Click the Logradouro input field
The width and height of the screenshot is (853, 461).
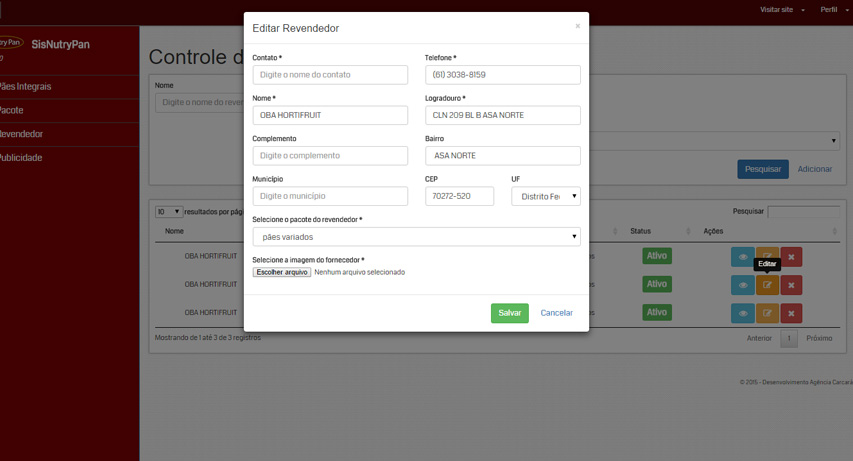tap(503, 115)
